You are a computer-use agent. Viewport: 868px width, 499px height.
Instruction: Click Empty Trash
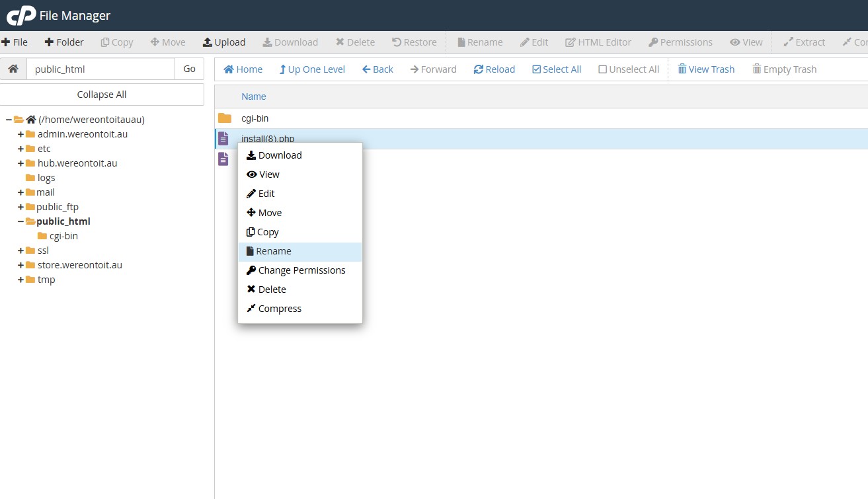785,69
